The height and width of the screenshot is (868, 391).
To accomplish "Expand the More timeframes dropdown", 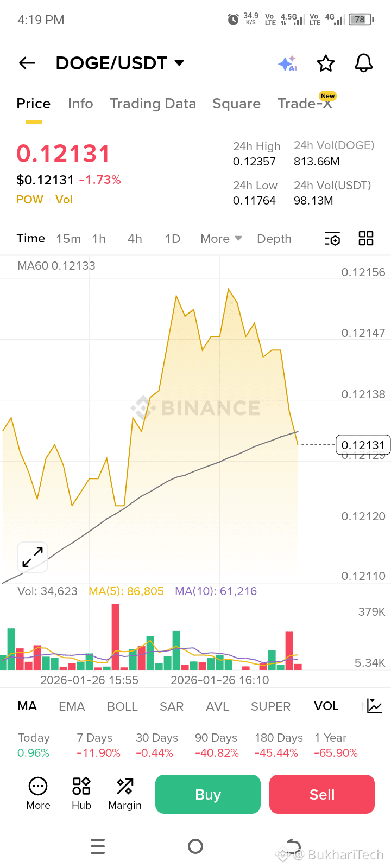I will click(x=221, y=239).
